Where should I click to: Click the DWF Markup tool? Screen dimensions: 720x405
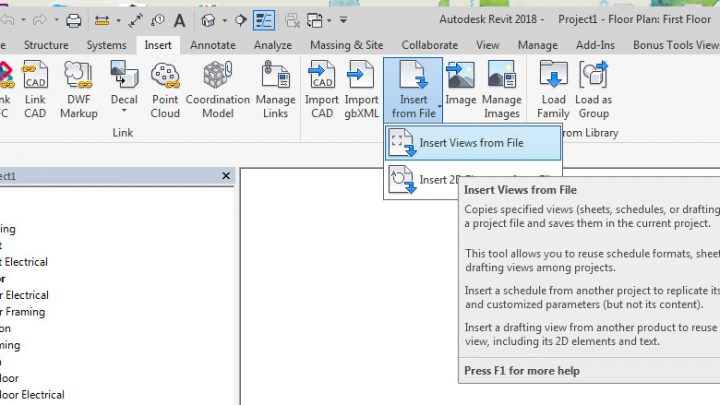point(79,90)
